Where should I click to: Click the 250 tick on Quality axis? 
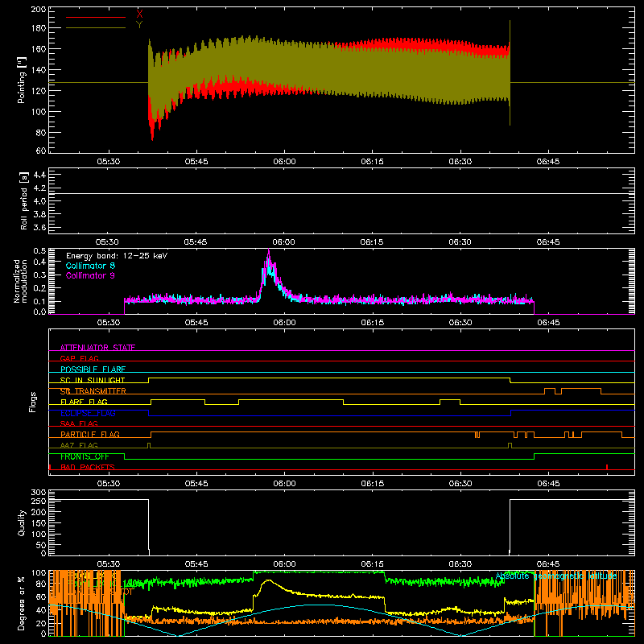coord(39,501)
